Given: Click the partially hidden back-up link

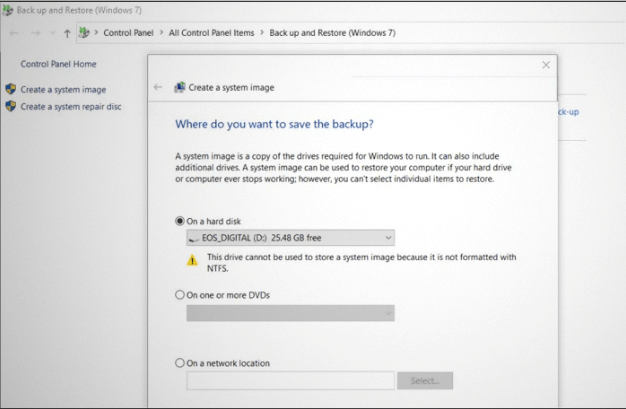Looking at the screenshot, I should [x=569, y=112].
